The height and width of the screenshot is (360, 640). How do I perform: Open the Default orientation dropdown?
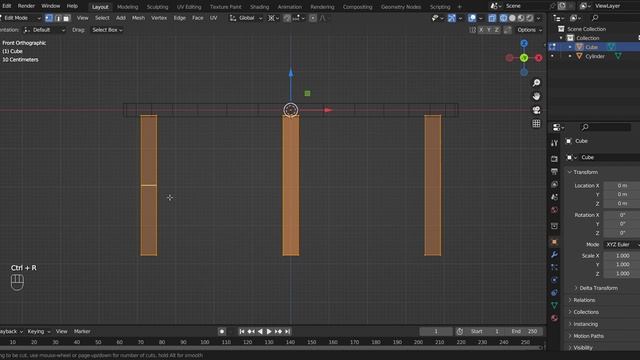pyautogui.click(x=44, y=30)
